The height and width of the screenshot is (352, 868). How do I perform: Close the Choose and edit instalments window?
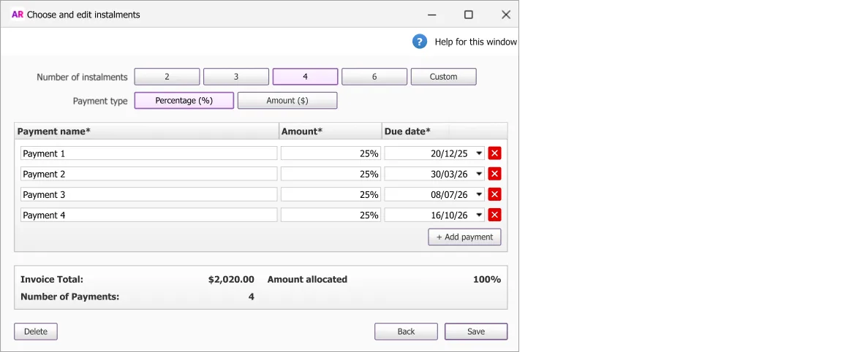pyautogui.click(x=506, y=15)
